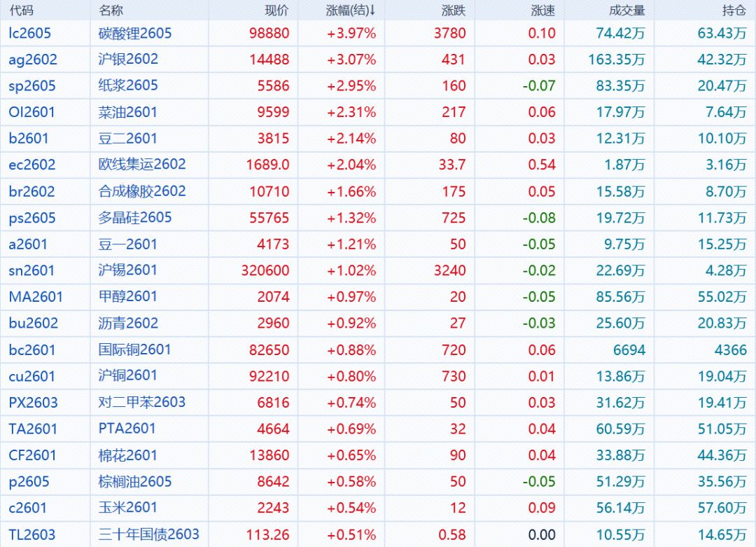The width and height of the screenshot is (756, 547).
Task: Open 国际铜2601 contract
Action: [135, 349]
